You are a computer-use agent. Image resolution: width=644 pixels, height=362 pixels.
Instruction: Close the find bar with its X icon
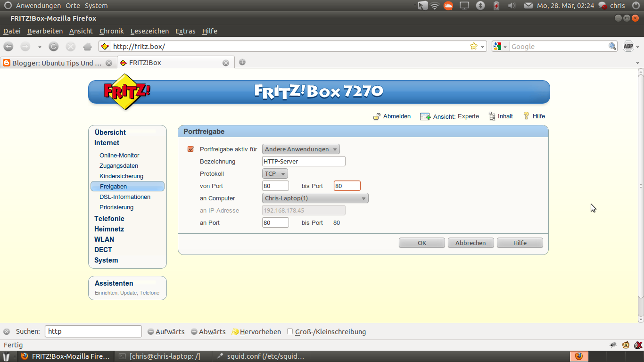pyautogui.click(x=7, y=331)
